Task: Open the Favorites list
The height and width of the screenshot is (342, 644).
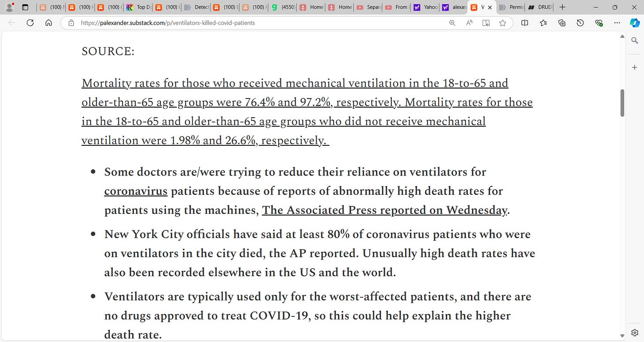Action: [543, 23]
